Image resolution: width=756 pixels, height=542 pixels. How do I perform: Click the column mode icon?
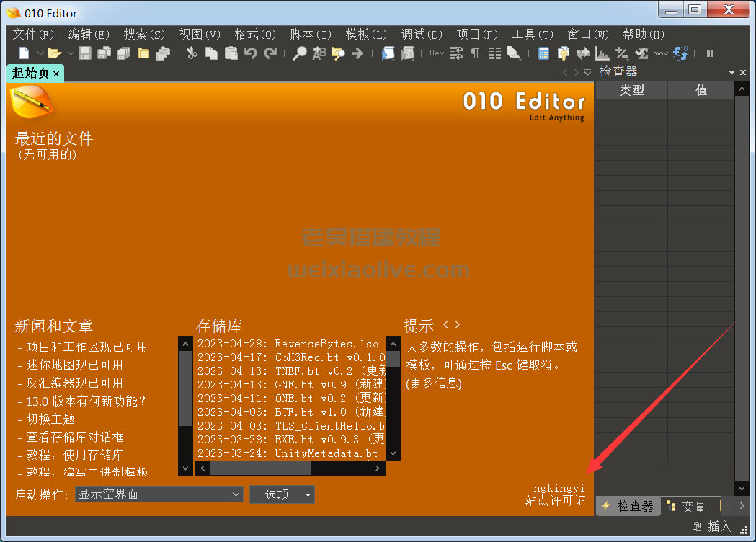pos(494,53)
